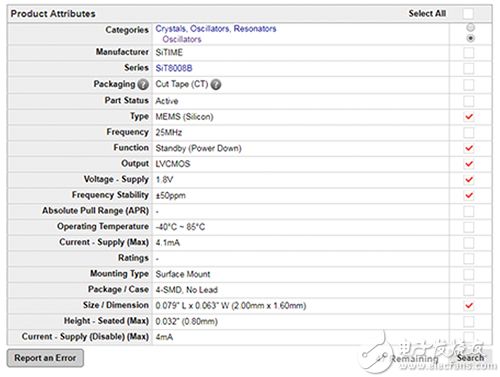The height and width of the screenshot is (377, 500).
Task: Check the Package / Case 4-SMD checkbox
Action: [469, 290]
